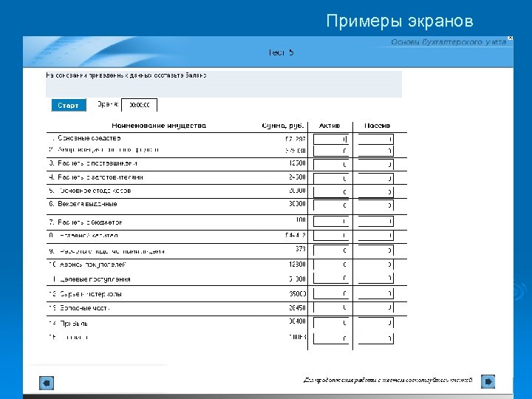The image size is (532, 399).
Task: Select Пассив field in row 2 Амортизация
Action: (376, 151)
